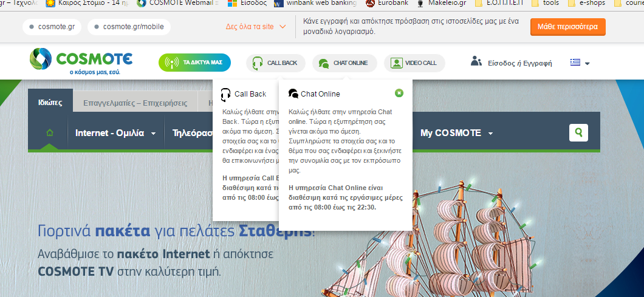Open the My COSMOTE dropdown menu
Screen dimensions: 644x297
point(456,133)
